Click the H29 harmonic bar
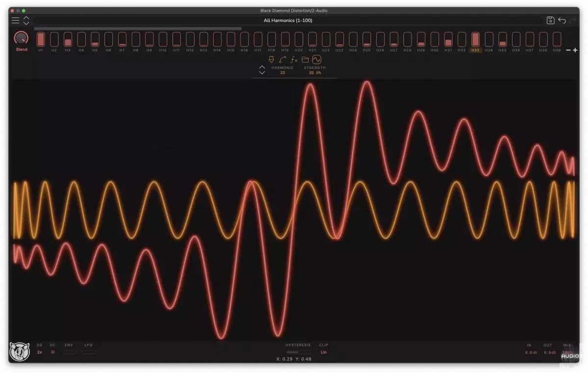The width and height of the screenshot is (588, 373). coord(421,39)
